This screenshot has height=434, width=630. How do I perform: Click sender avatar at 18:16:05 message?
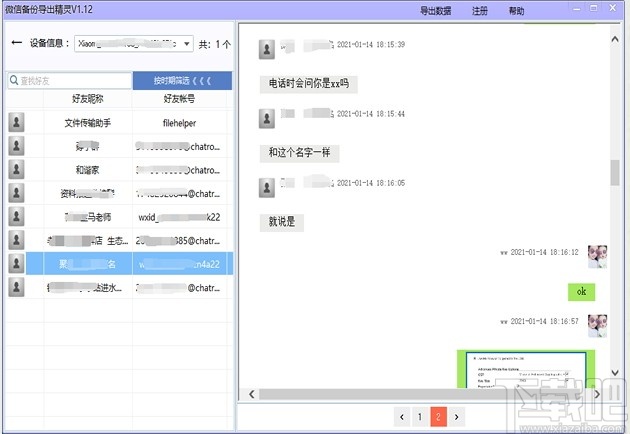pyautogui.click(x=267, y=188)
